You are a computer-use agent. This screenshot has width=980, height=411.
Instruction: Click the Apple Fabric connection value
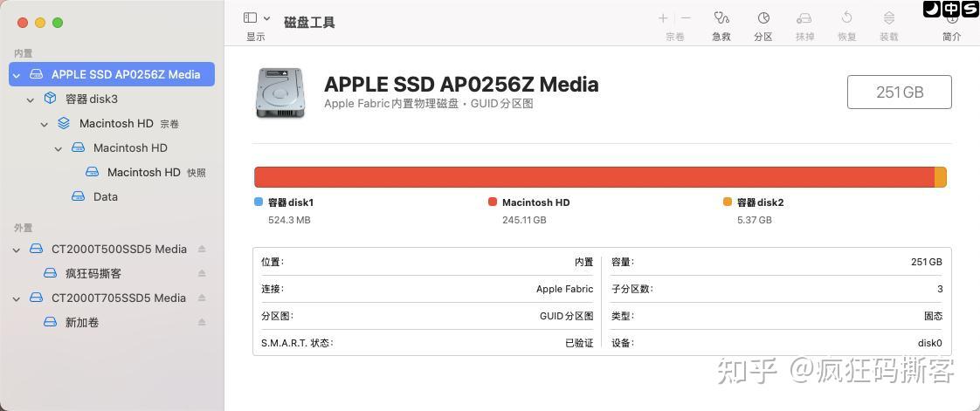point(564,289)
